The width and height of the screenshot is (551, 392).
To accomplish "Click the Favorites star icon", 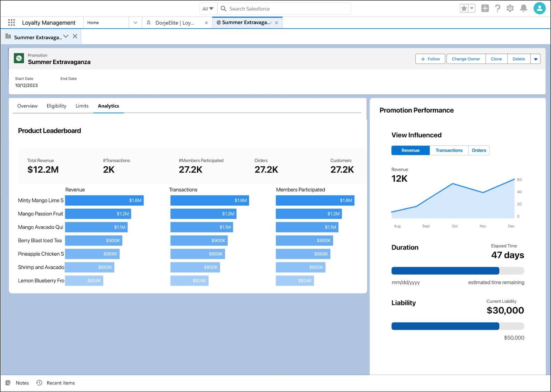I will click(464, 8).
